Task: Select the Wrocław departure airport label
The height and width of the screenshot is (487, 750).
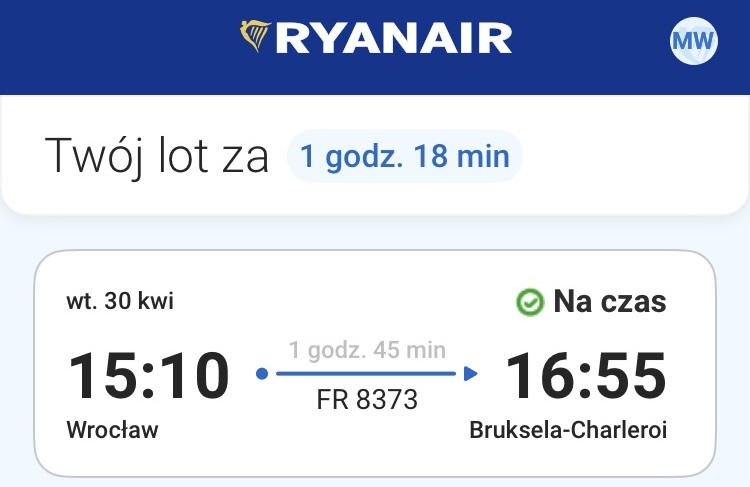Action: [112, 430]
